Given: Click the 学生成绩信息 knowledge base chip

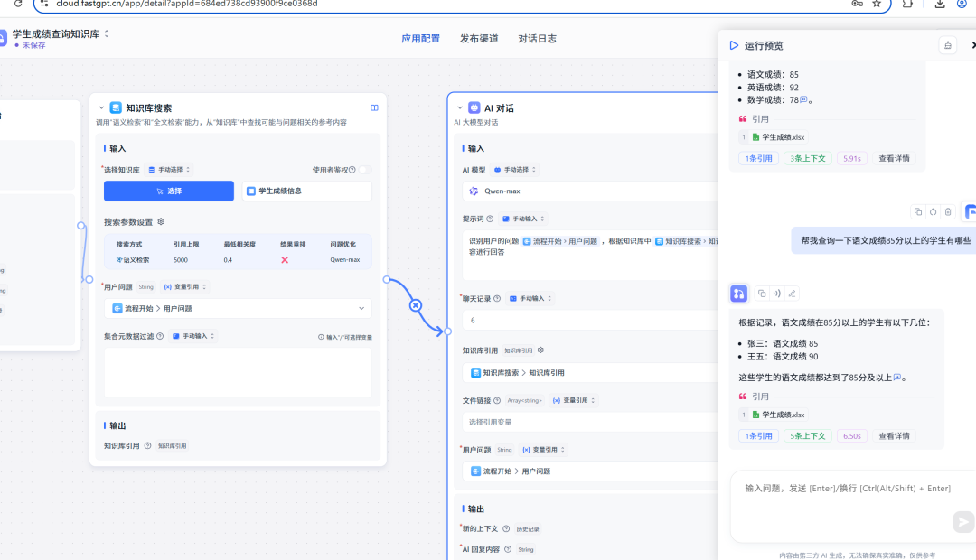Looking at the screenshot, I should point(306,191).
